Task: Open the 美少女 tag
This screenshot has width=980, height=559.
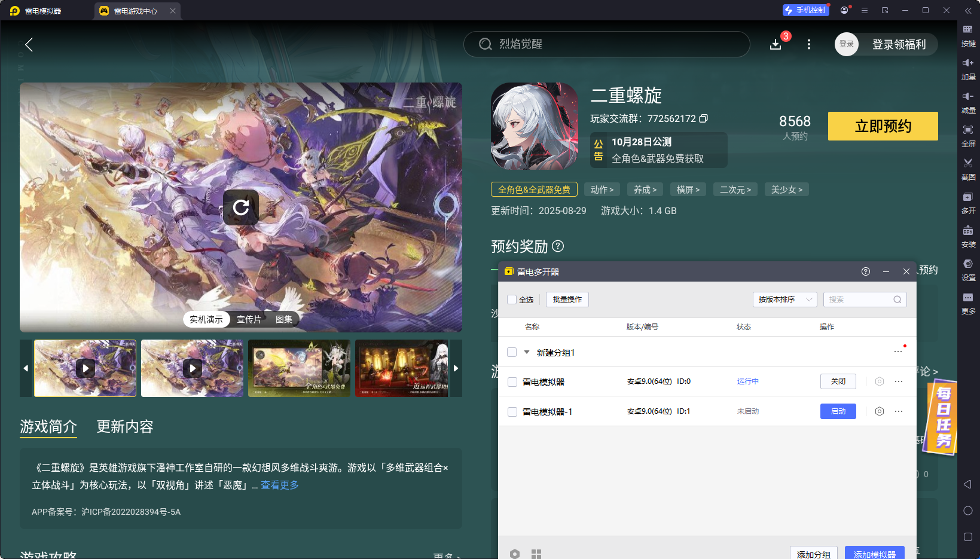Action: 787,190
